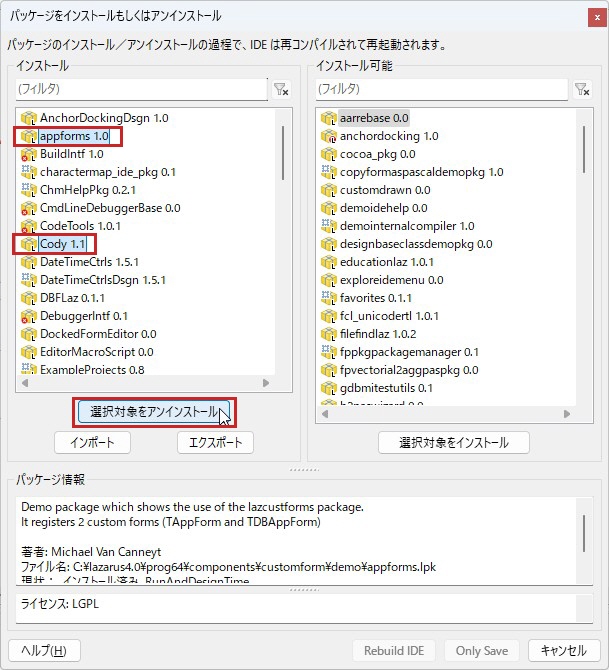Focus the filter field above installed packages
Viewport: 609px width, 670px height.
[140, 90]
